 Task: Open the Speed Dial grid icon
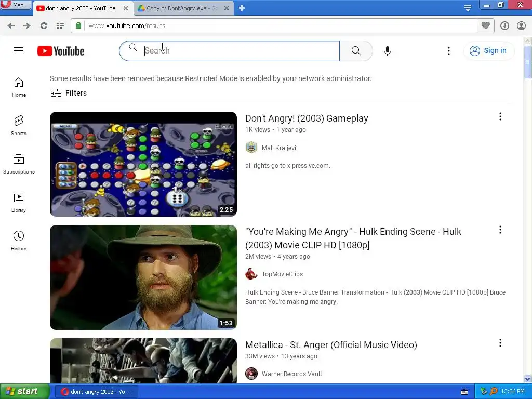(x=61, y=26)
